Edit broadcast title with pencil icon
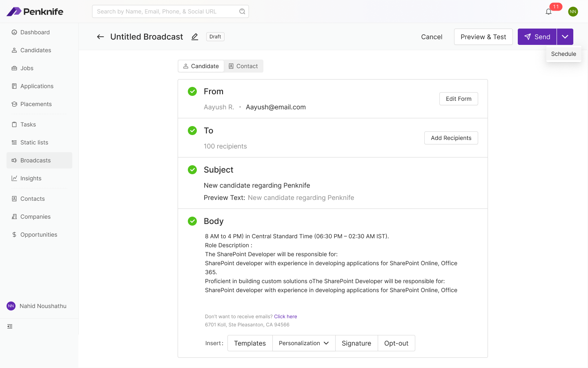The width and height of the screenshot is (588, 368). 195,37
